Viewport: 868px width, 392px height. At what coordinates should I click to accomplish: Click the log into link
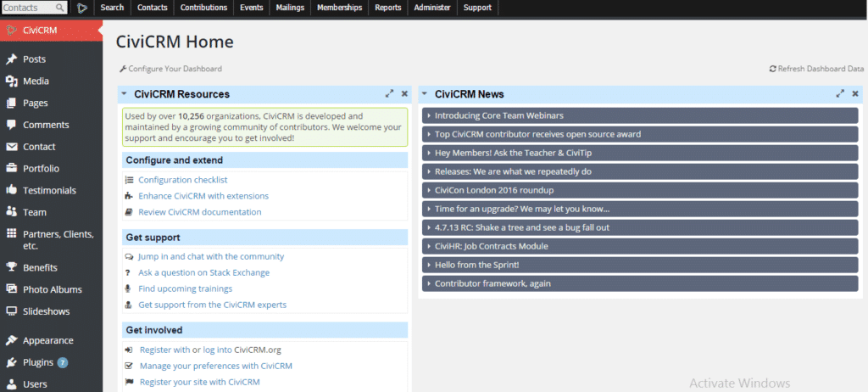(x=218, y=350)
